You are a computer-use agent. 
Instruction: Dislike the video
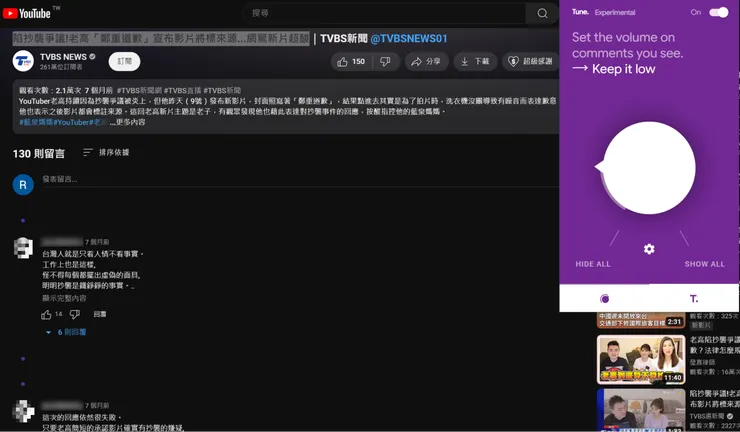[386, 61]
